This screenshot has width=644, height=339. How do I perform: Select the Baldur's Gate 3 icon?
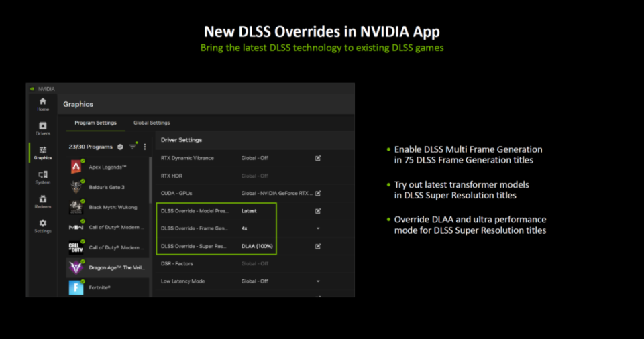tap(76, 187)
